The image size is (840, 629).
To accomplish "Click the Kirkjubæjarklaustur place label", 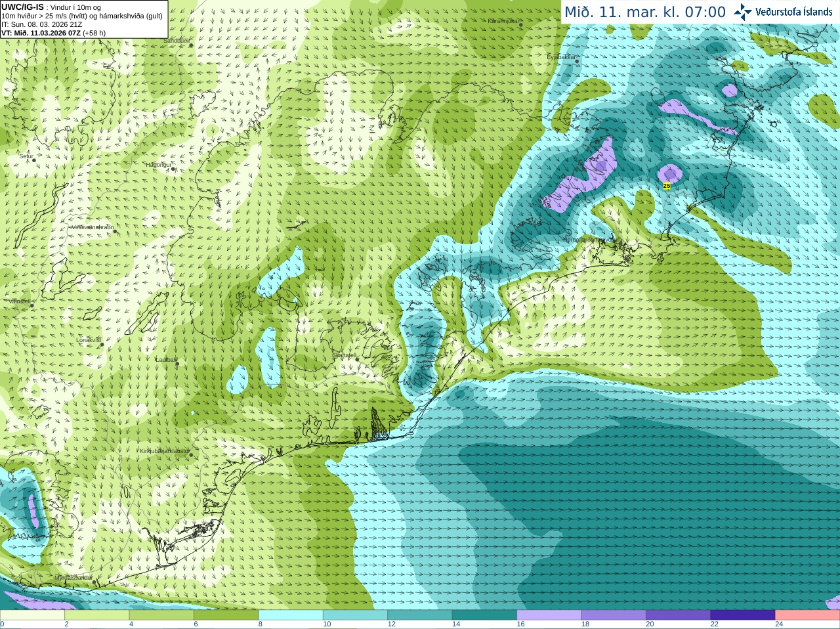I will (x=165, y=451).
